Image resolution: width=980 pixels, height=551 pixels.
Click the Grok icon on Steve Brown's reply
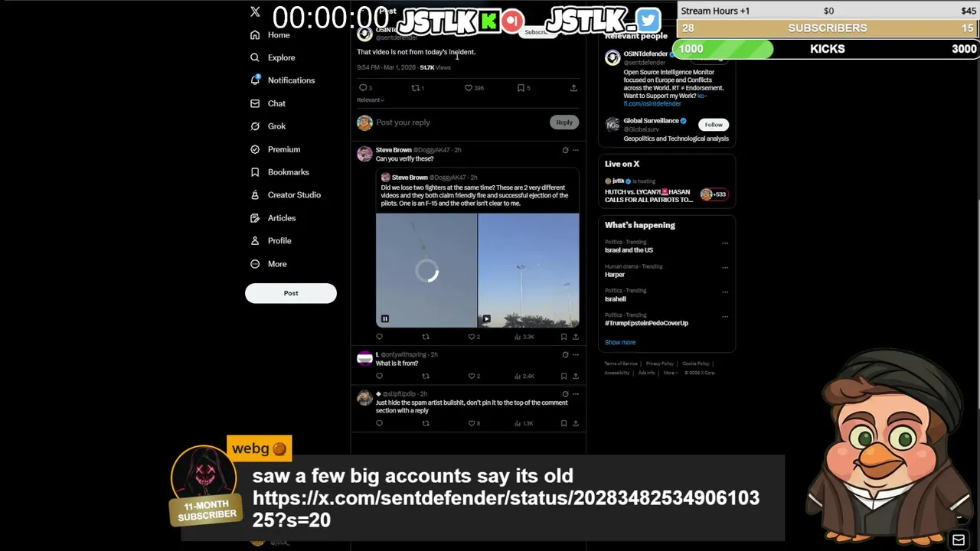pos(565,150)
